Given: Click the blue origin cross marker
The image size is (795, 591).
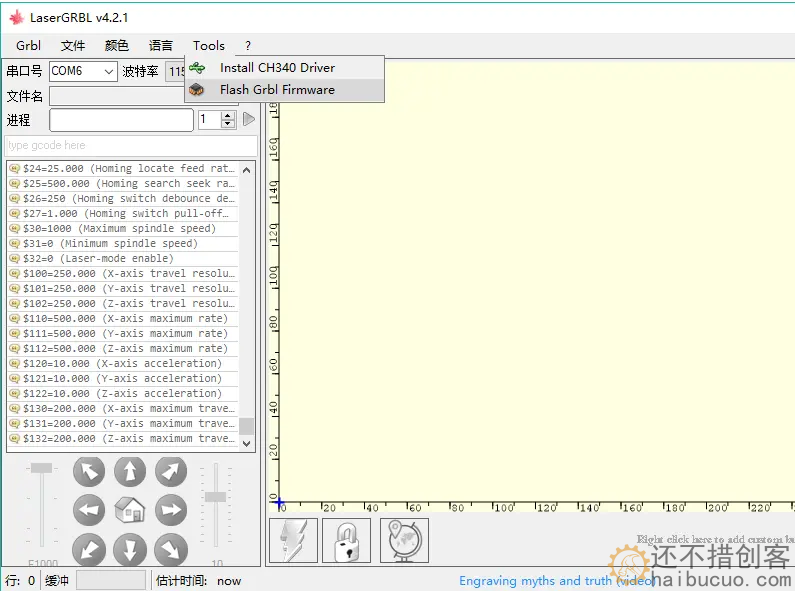Looking at the screenshot, I should [x=278, y=502].
